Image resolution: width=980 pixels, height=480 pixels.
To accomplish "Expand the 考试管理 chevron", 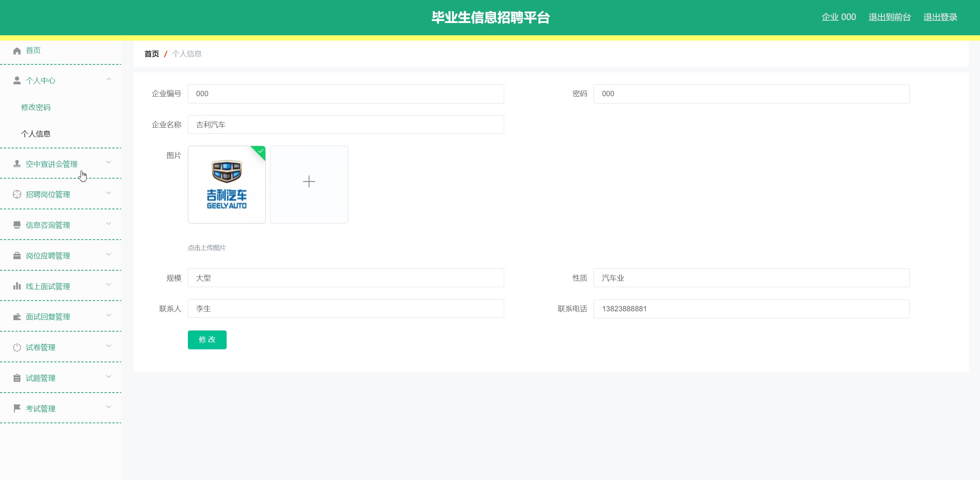I will [109, 407].
